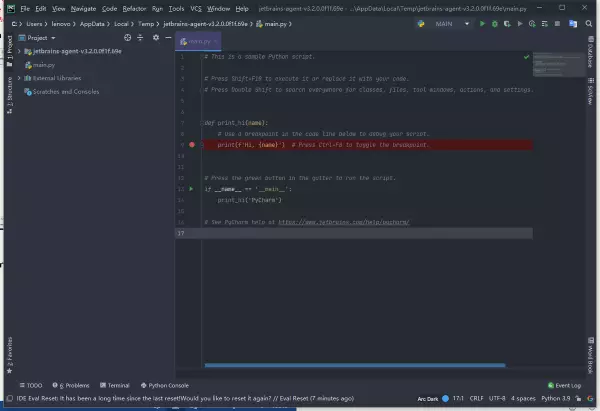Image resolution: width=600 pixels, height=411 pixels.
Task: Run with coverage from the toolbar
Action: (x=507, y=24)
